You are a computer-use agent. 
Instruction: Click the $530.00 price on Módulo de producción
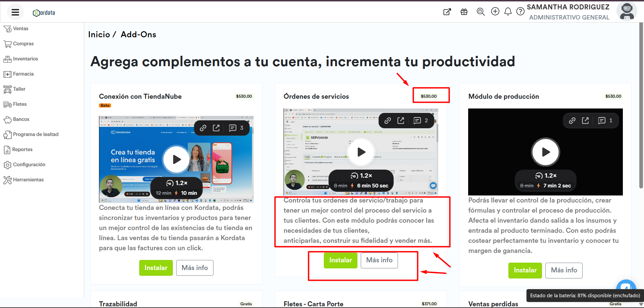click(x=613, y=96)
